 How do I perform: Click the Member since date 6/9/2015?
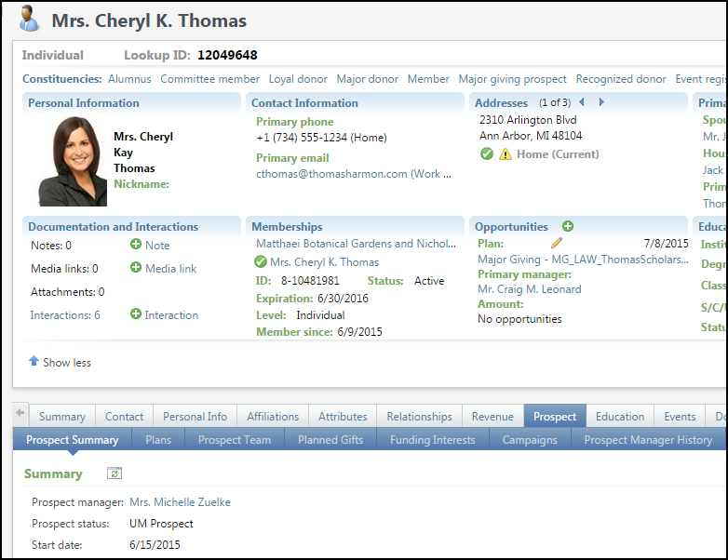(360, 332)
